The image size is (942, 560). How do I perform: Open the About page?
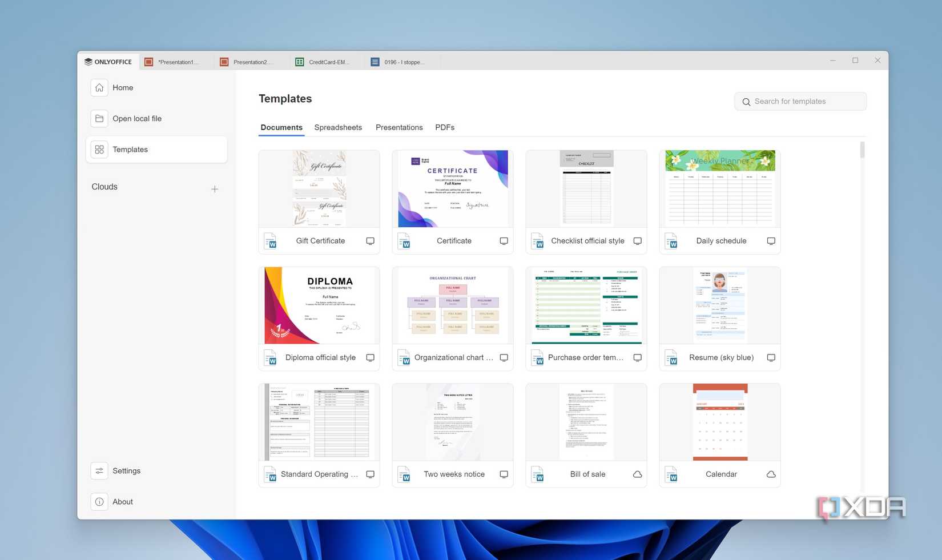[156, 501]
